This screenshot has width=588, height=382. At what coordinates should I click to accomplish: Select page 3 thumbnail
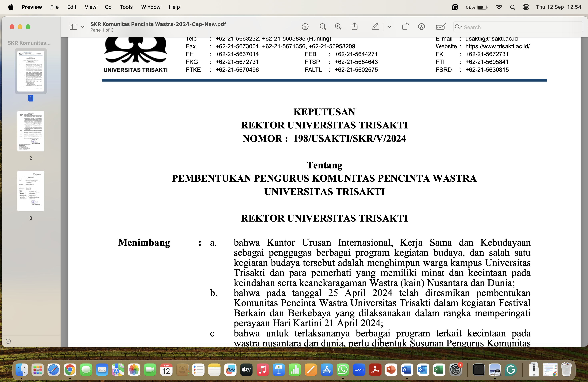click(31, 191)
